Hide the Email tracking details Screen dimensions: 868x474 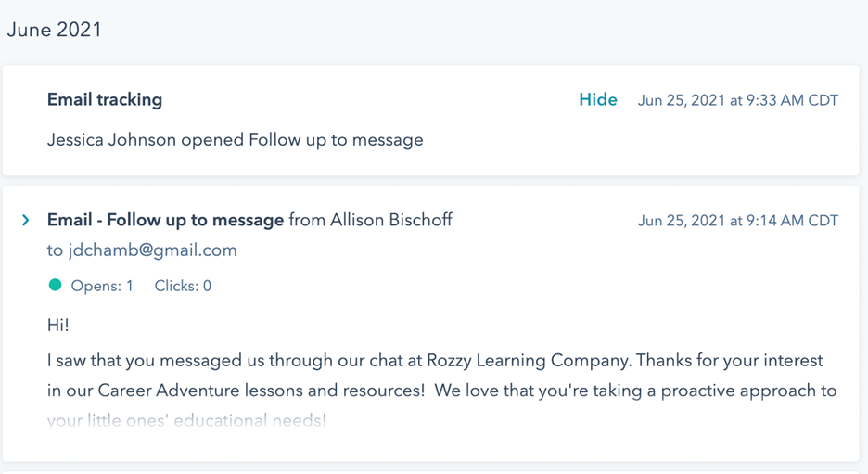tap(598, 99)
